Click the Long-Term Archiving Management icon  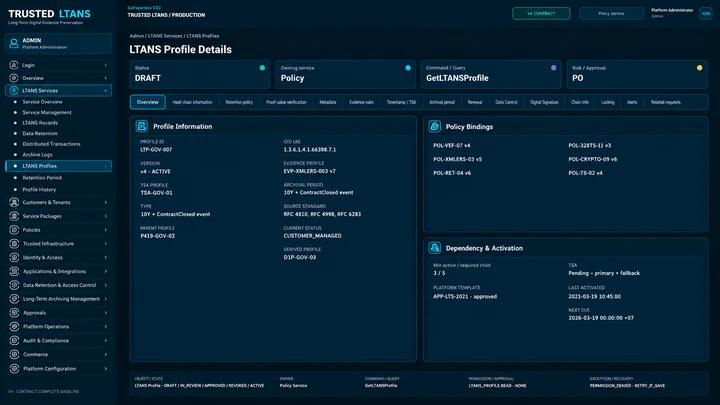(14, 299)
